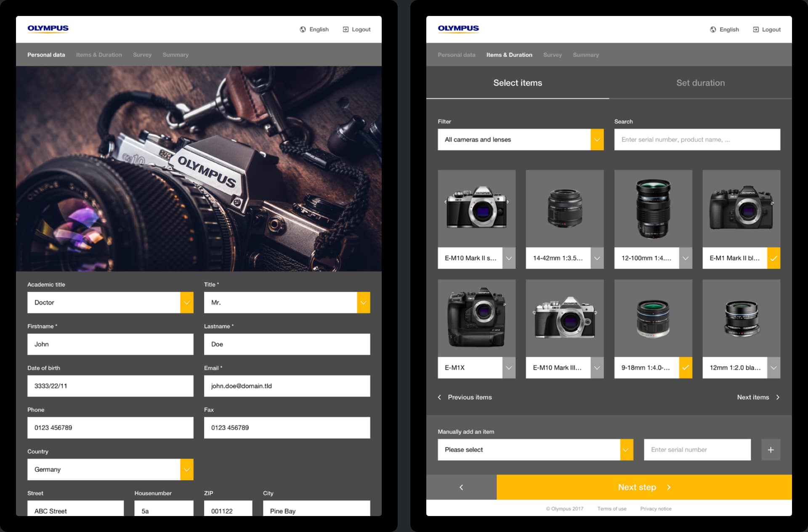Click the E-M1 Mark II black camera image
This screenshot has height=532, width=808.
point(741,209)
